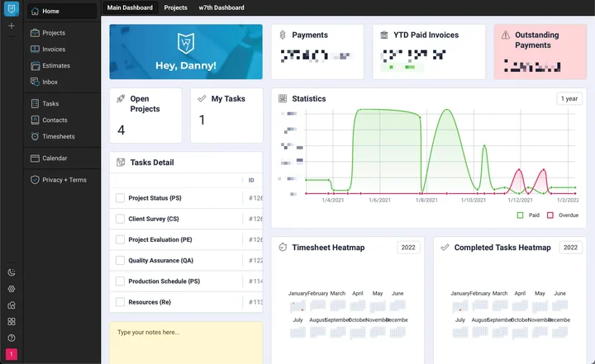Open the four-squares apps grid icon

point(12,321)
